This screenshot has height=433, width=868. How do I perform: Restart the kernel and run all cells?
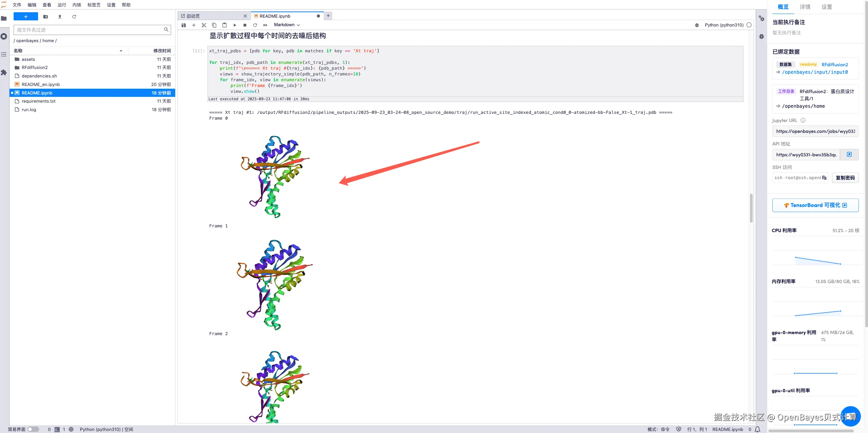tap(265, 25)
